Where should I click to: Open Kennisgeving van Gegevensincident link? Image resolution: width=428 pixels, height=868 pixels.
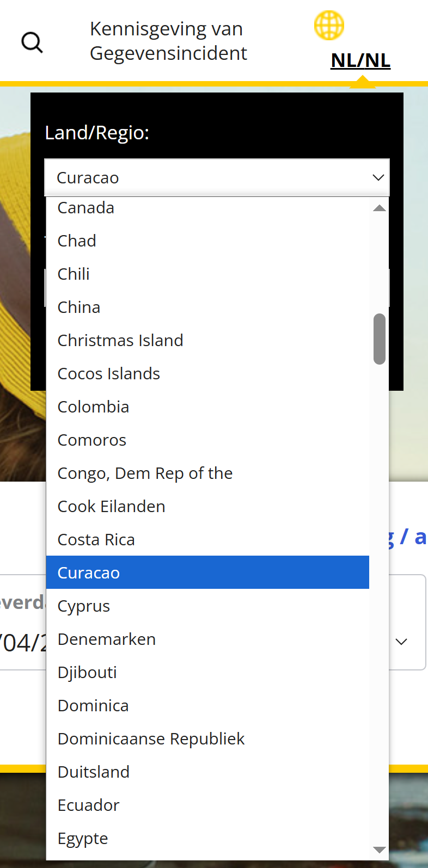[168, 41]
